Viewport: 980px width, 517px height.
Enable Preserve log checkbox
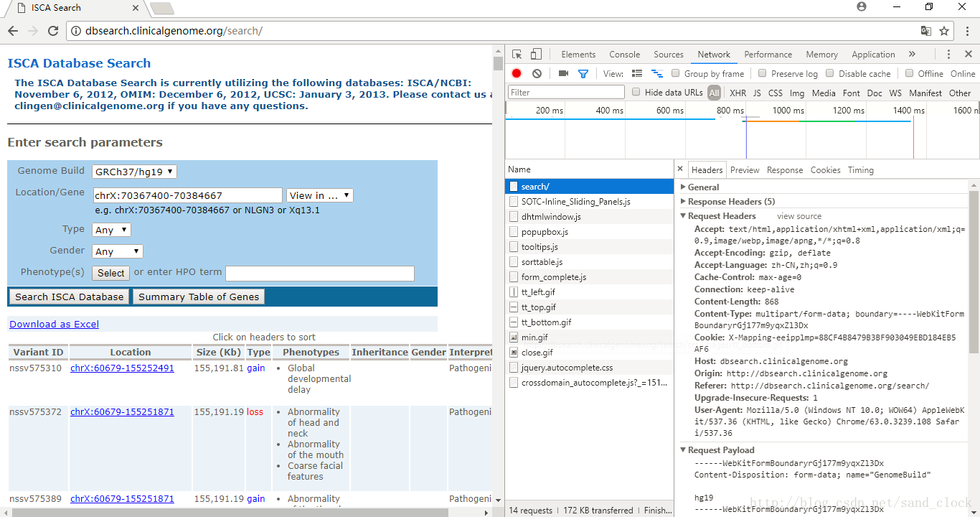coord(763,73)
